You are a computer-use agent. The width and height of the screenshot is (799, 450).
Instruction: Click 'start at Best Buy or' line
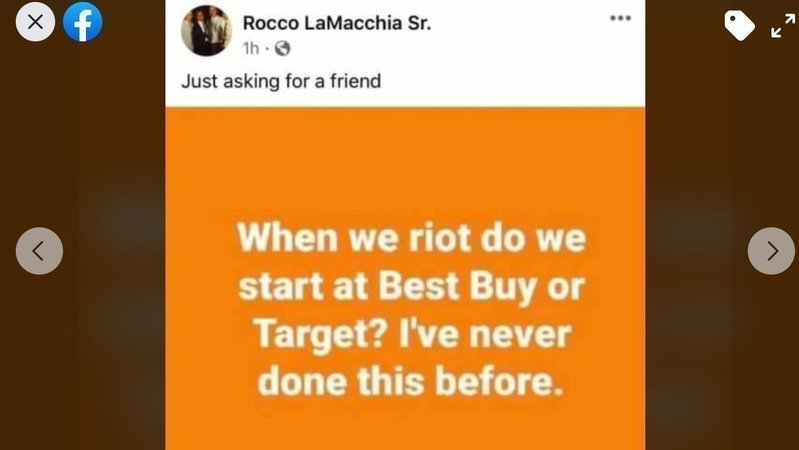(x=412, y=286)
